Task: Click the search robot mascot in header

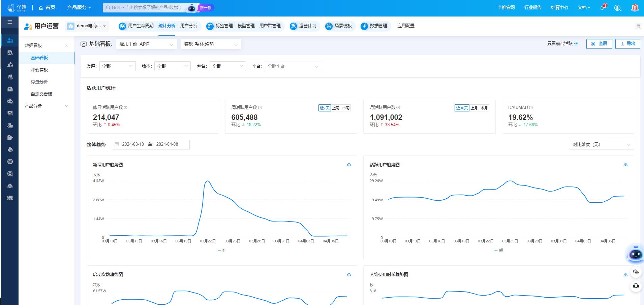Action: [x=191, y=8]
